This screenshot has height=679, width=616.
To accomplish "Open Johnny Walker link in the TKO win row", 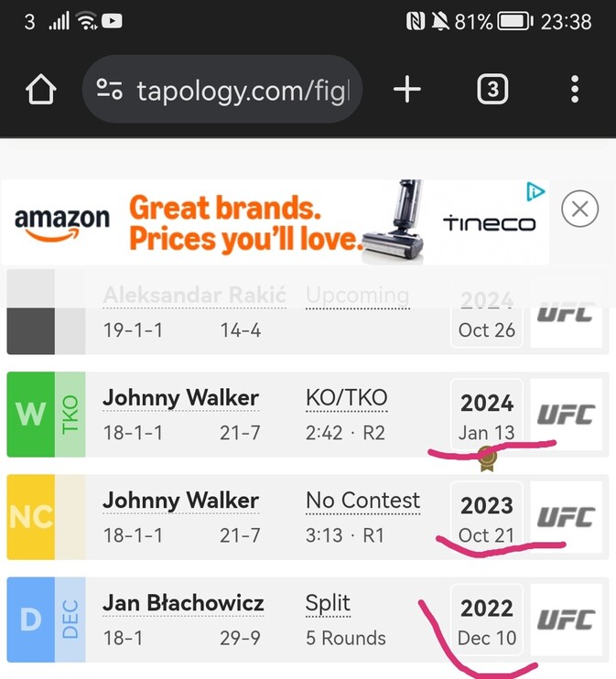I will [180, 398].
